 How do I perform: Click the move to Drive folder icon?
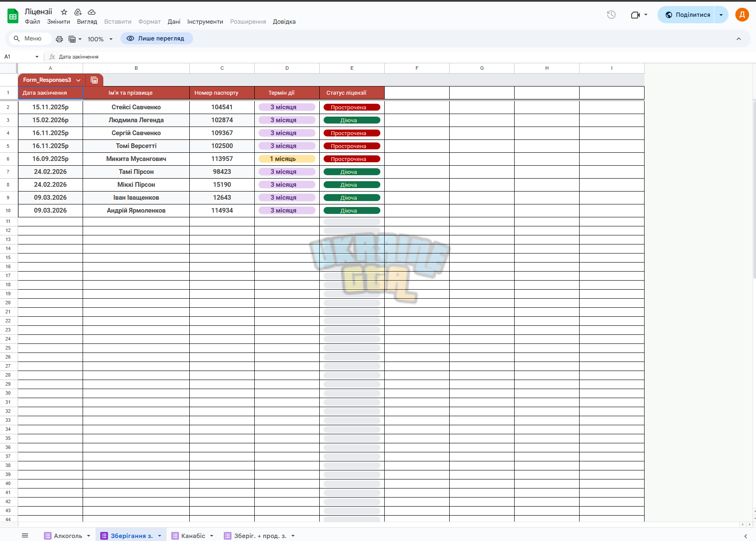(78, 12)
